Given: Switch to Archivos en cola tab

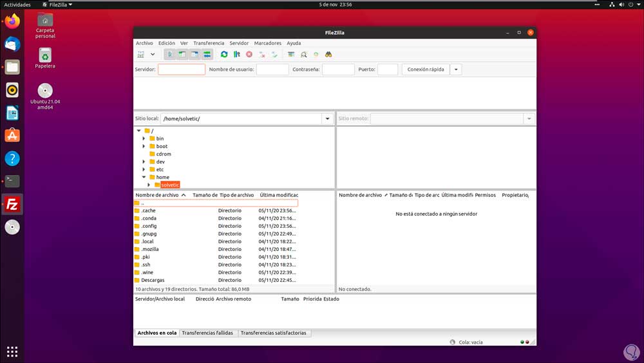Looking at the screenshot, I should (x=157, y=333).
